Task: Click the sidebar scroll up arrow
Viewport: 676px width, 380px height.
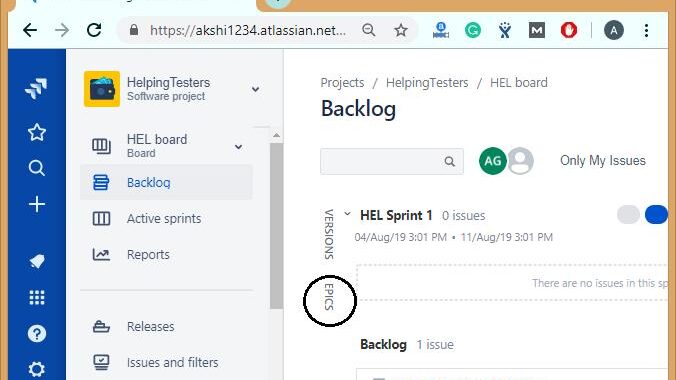Action: coord(276,135)
